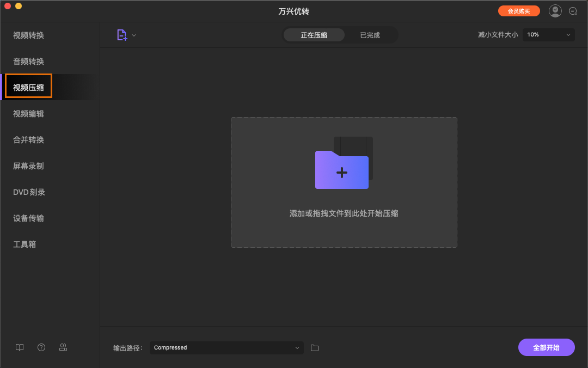Open 屏幕录制 from the sidebar
The height and width of the screenshot is (368, 588).
(x=28, y=165)
